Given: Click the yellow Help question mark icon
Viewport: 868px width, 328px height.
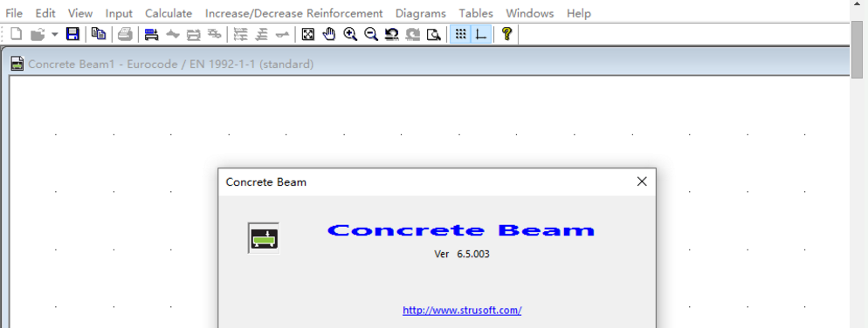Looking at the screenshot, I should click(x=506, y=34).
